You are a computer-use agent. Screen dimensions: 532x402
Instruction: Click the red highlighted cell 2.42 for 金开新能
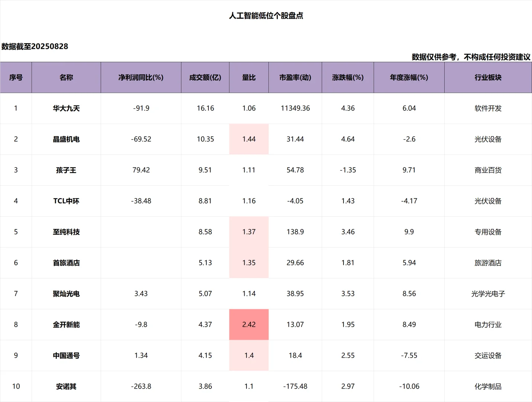[x=249, y=324]
